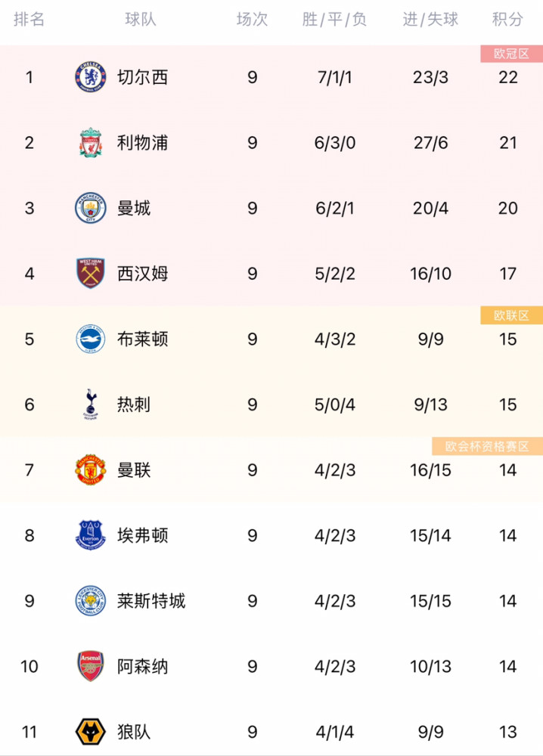This screenshot has width=543, height=756.
Task: Tap the Leicester City fox badge
Action: coord(91,601)
